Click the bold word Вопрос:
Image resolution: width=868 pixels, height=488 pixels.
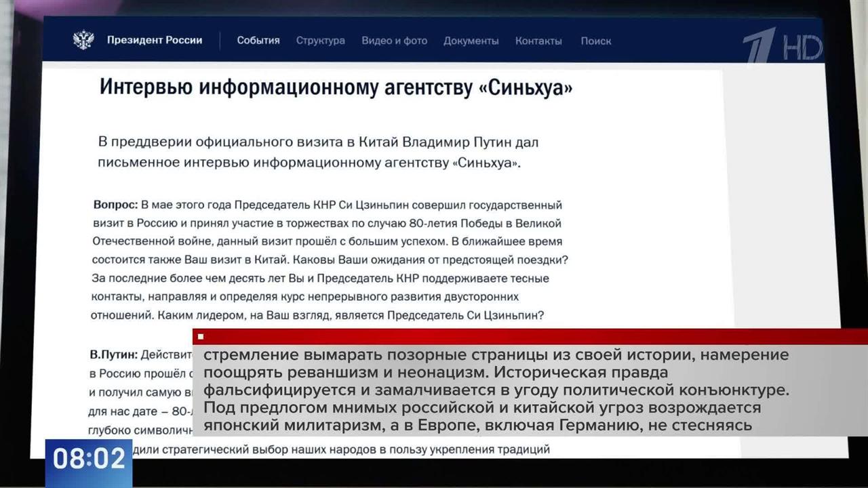115,205
